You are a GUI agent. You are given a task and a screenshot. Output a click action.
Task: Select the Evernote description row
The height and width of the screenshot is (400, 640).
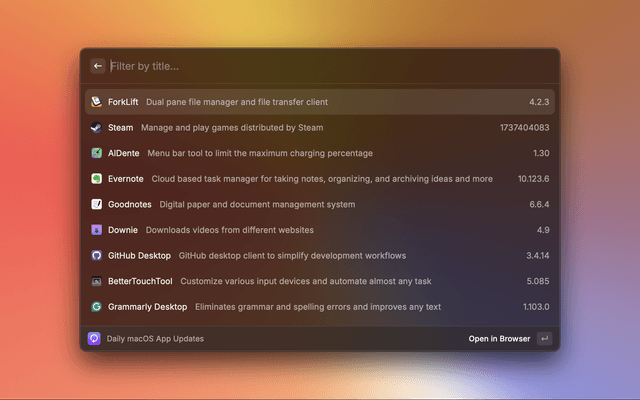(322, 179)
